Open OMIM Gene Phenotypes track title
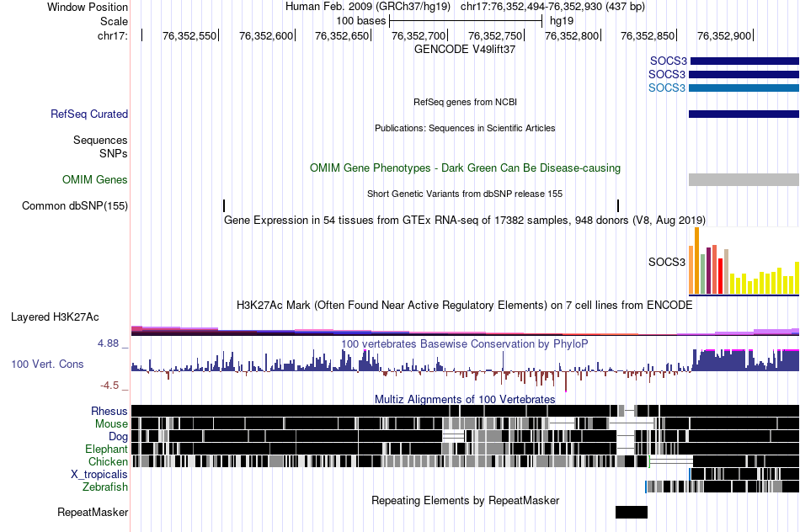Screen dimensions: 800x532 [465, 168]
